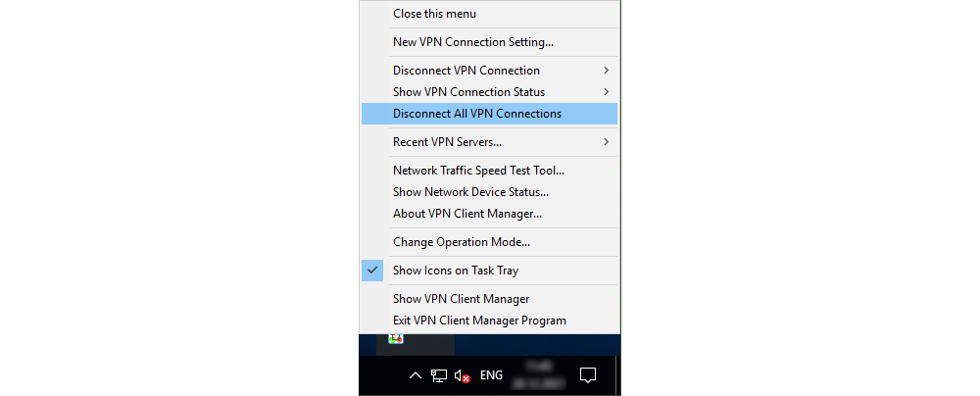Select Exit VPN Client Manager Program
This screenshot has height=396, width=980.
(479, 321)
